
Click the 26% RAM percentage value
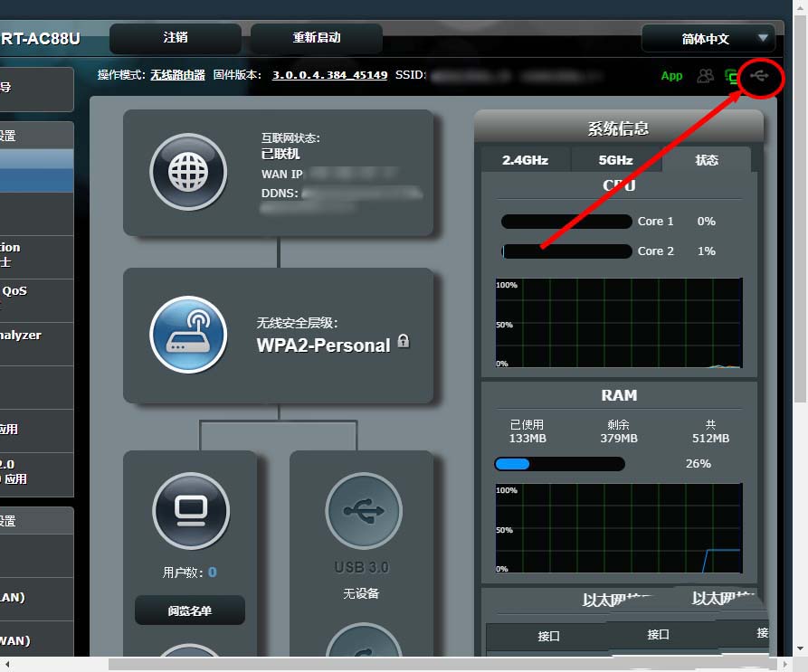[x=698, y=463]
